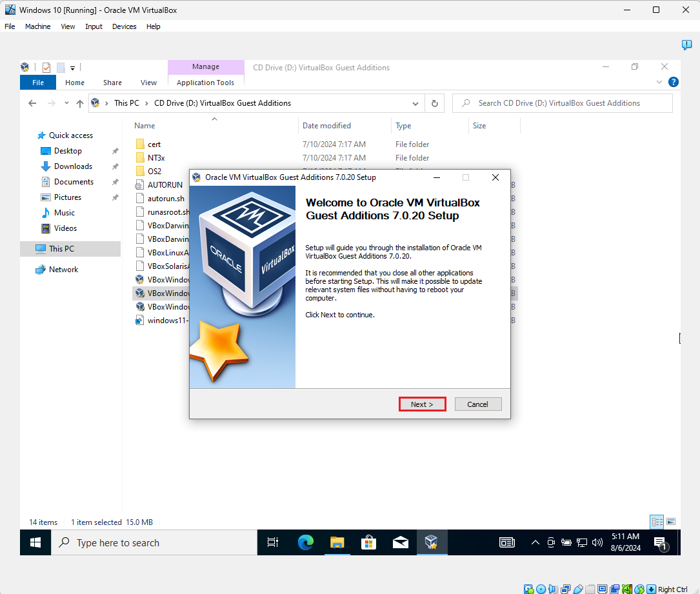Click the VirtualBox hard disk activity indicator
The image size is (700, 594).
coord(528,589)
